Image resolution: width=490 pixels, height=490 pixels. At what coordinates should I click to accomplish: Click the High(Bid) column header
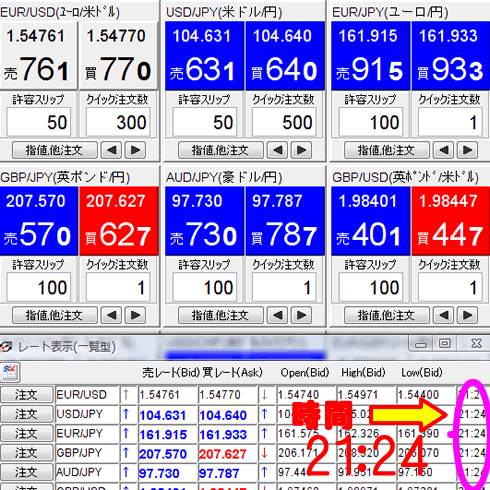(363, 372)
